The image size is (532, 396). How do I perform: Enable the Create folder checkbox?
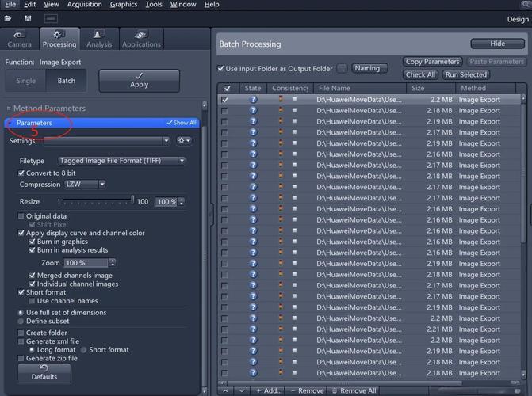click(21, 333)
